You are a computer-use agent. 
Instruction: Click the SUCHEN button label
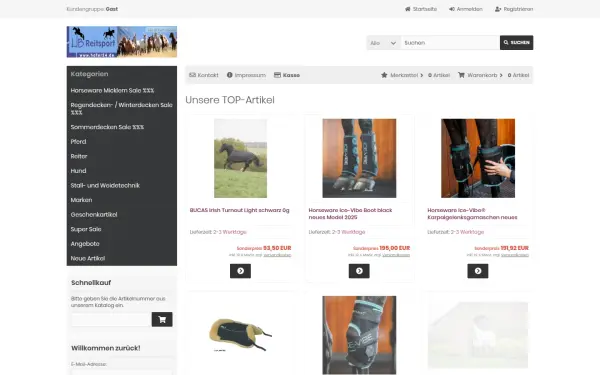coord(520,42)
